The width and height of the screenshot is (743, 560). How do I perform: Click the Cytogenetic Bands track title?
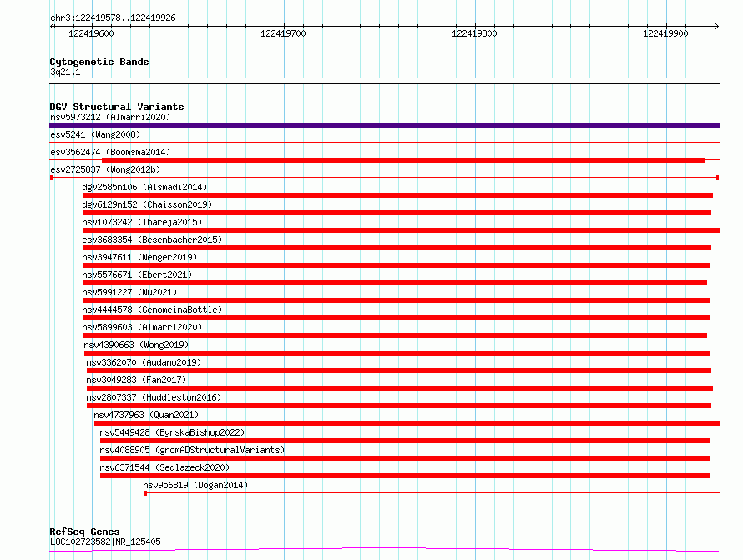click(99, 62)
